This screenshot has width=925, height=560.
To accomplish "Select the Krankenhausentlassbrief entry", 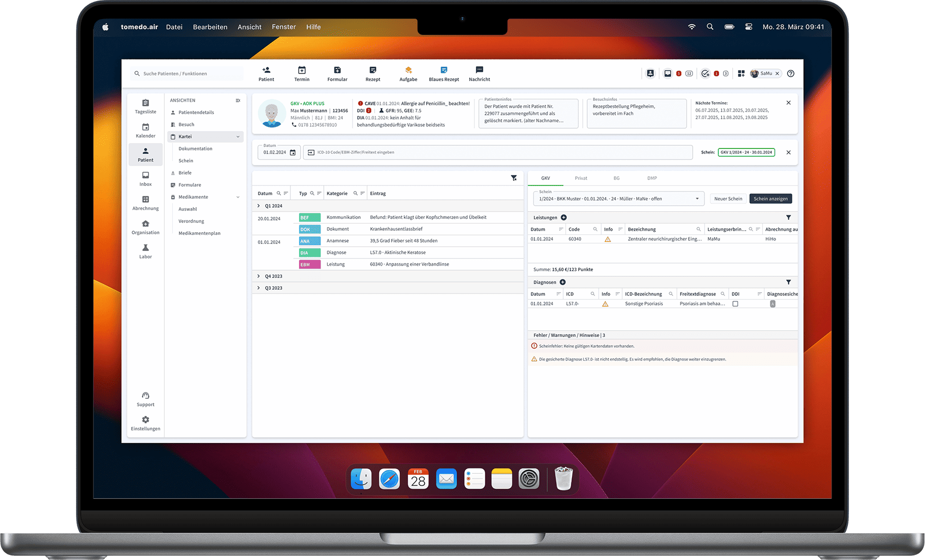I will (396, 229).
